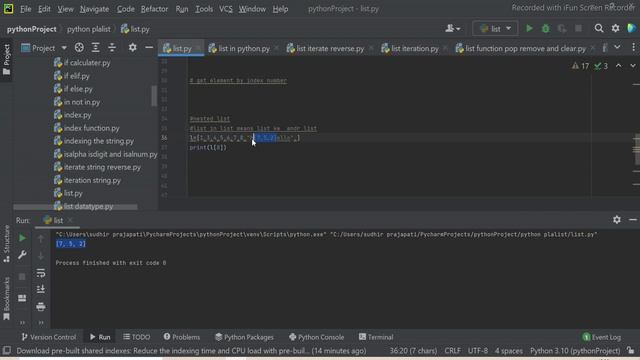Open Problems tool window

pos(182,337)
